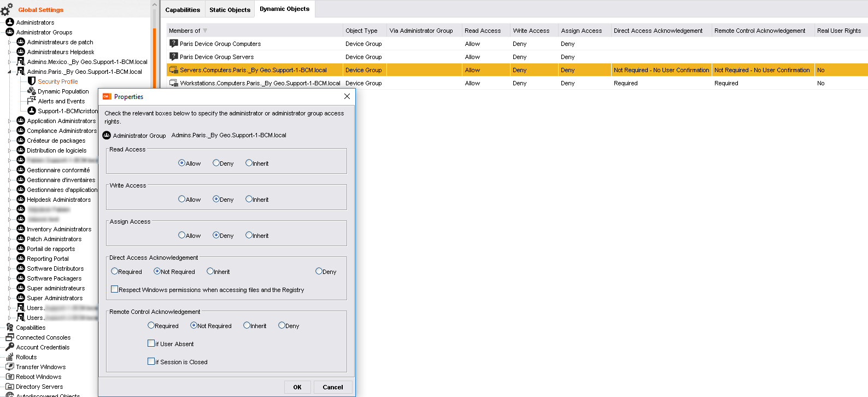Select Portail de rapports tree item
This screenshot has width=868, height=397.
pos(51,249)
